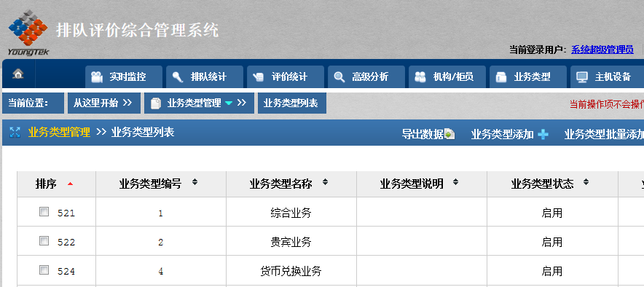Click 业务类型添加 plus button
Viewport: 644px width, 287px height.
510,134
